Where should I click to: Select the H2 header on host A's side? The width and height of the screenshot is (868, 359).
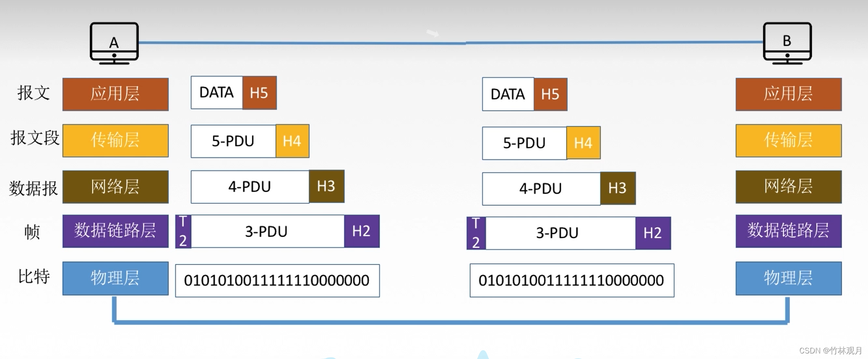tap(362, 231)
